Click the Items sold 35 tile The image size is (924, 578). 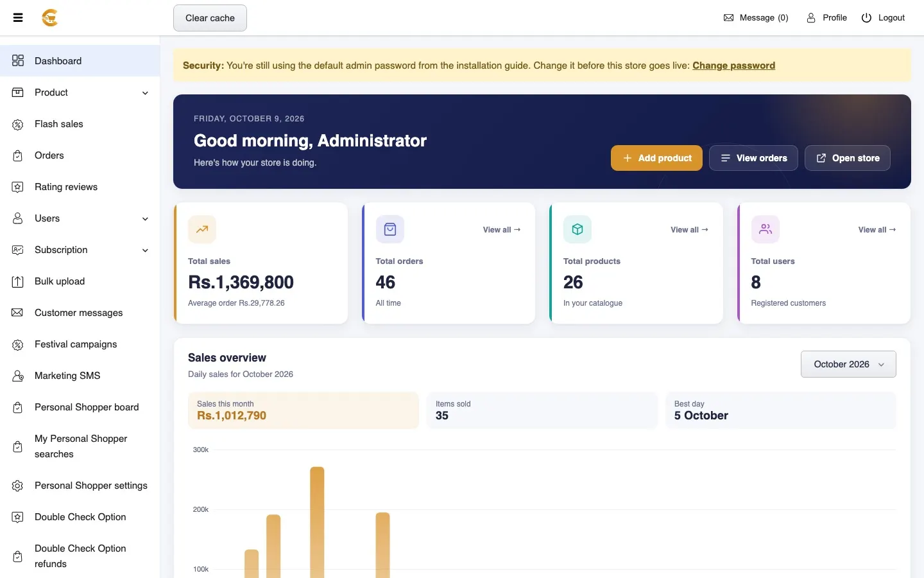pos(542,410)
